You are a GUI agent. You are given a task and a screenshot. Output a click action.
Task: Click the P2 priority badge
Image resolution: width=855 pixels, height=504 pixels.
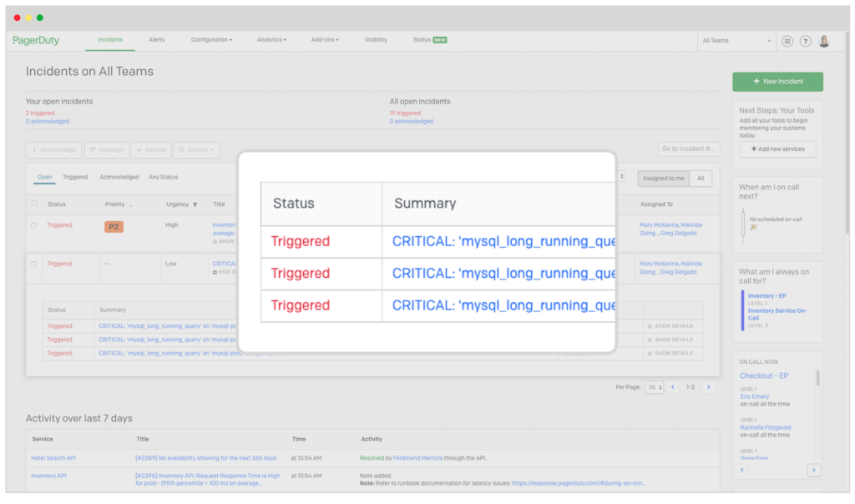114,227
